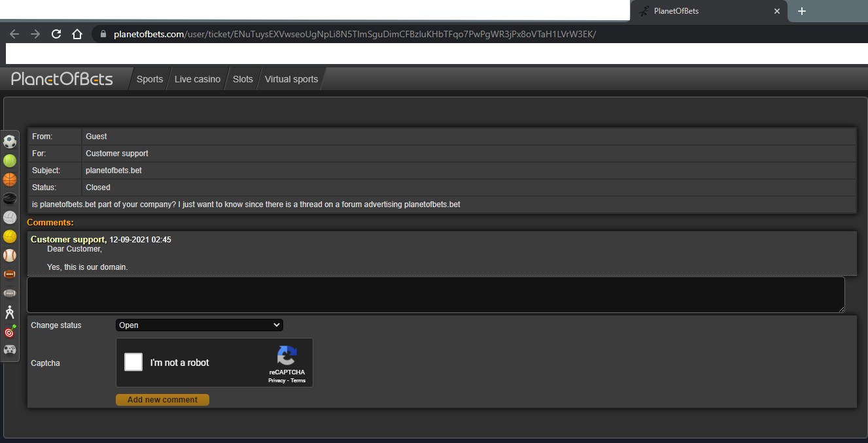Go back using the browser back arrow
Image resolution: width=868 pixels, height=443 pixels.
14,34
